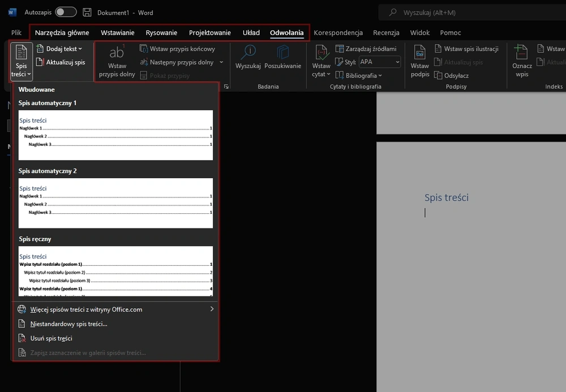Click the save floppy disk icon
This screenshot has height=392, width=566.
pos(87,12)
